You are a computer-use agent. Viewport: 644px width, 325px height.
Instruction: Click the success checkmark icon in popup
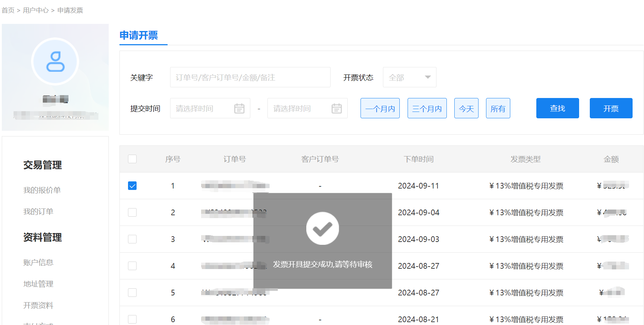322,228
